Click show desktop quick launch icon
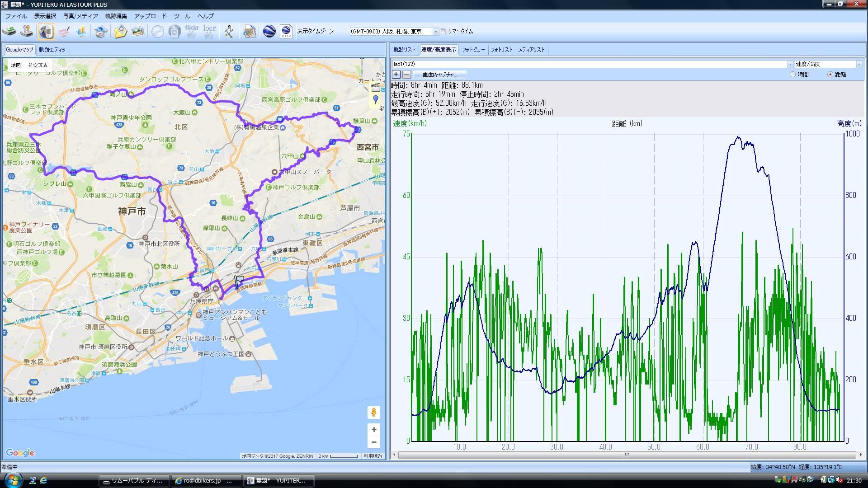 click(x=33, y=480)
